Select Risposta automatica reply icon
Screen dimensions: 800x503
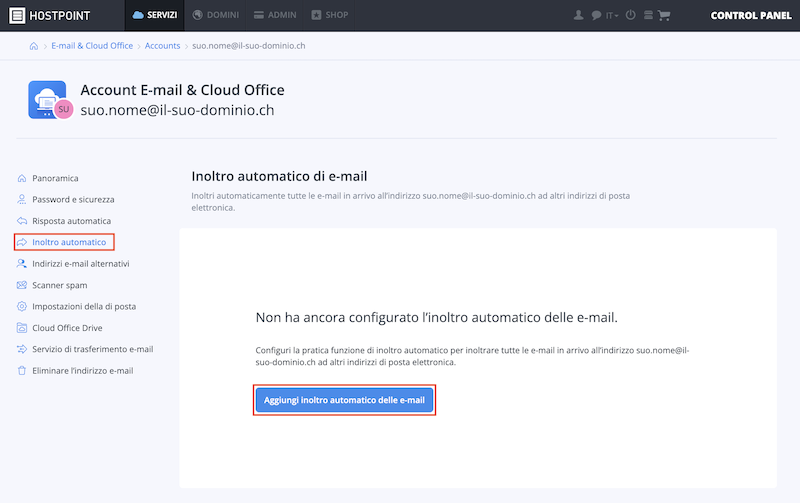[21, 221]
